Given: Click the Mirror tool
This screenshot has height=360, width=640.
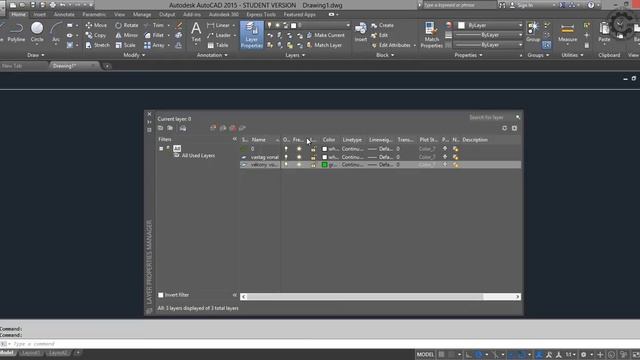Looking at the screenshot, I should coord(127,35).
